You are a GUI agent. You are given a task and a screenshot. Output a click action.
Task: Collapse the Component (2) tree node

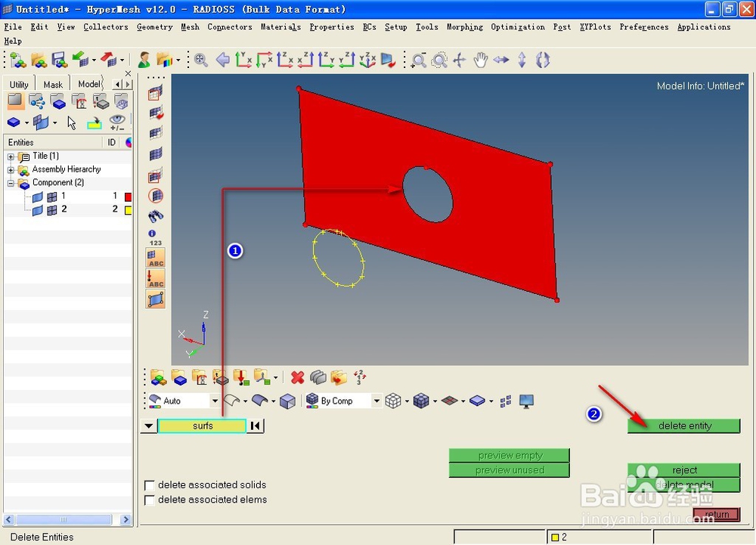[x=11, y=183]
